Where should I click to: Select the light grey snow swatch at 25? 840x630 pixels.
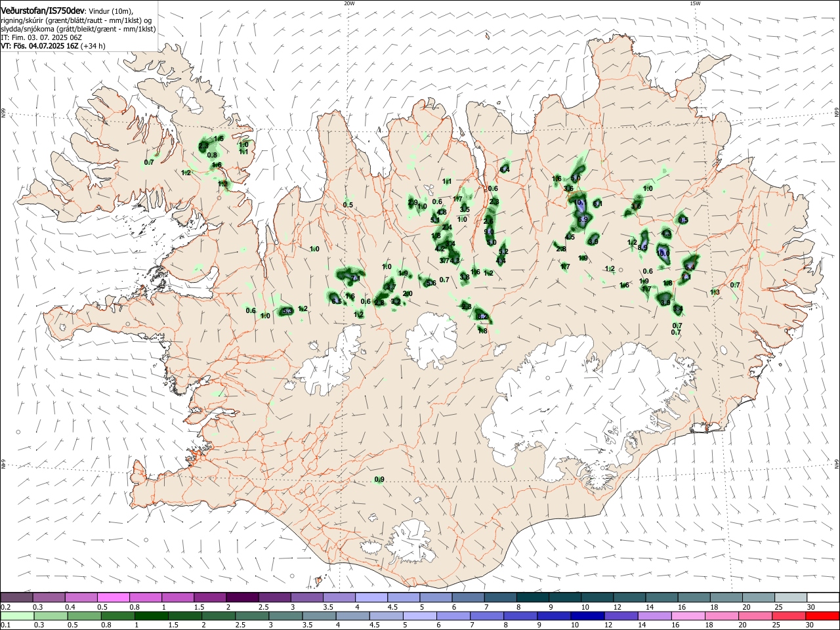[x=791, y=597]
